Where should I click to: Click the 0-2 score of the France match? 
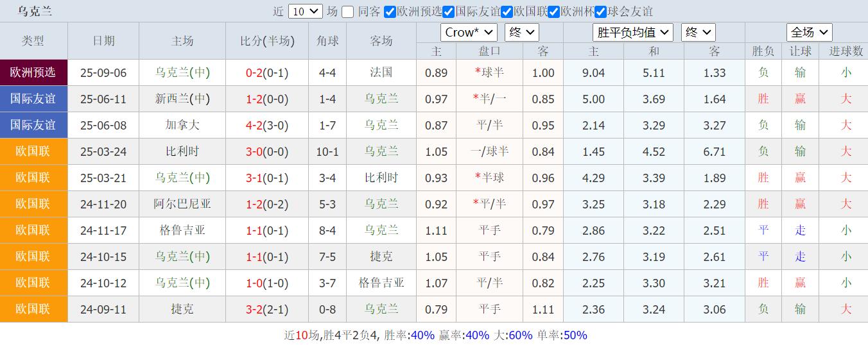(x=255, y=72)
